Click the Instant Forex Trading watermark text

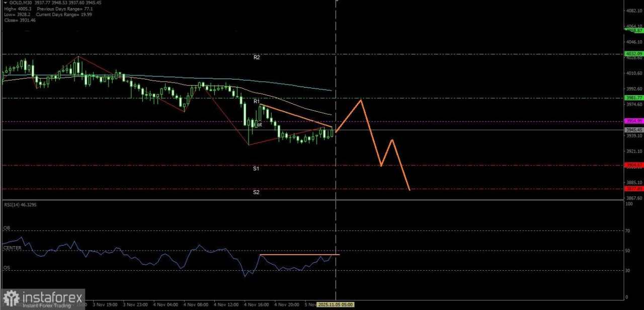click(x=46, y=305)
